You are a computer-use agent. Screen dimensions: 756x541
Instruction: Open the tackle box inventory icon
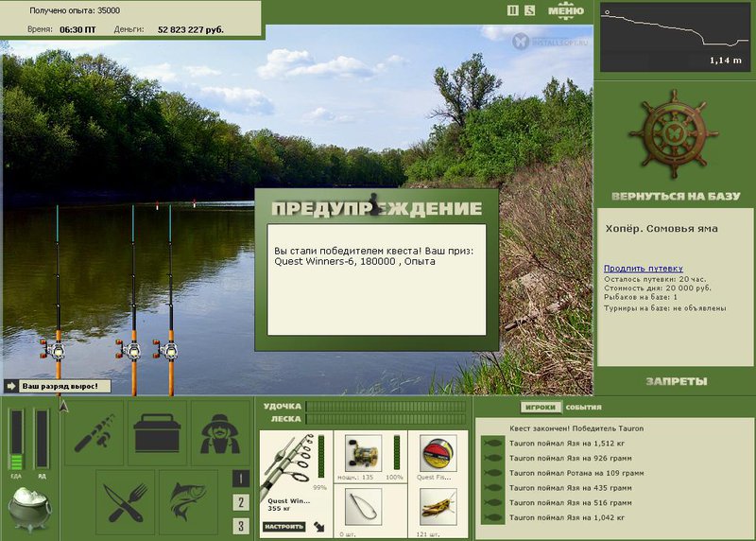pos(157,433)
